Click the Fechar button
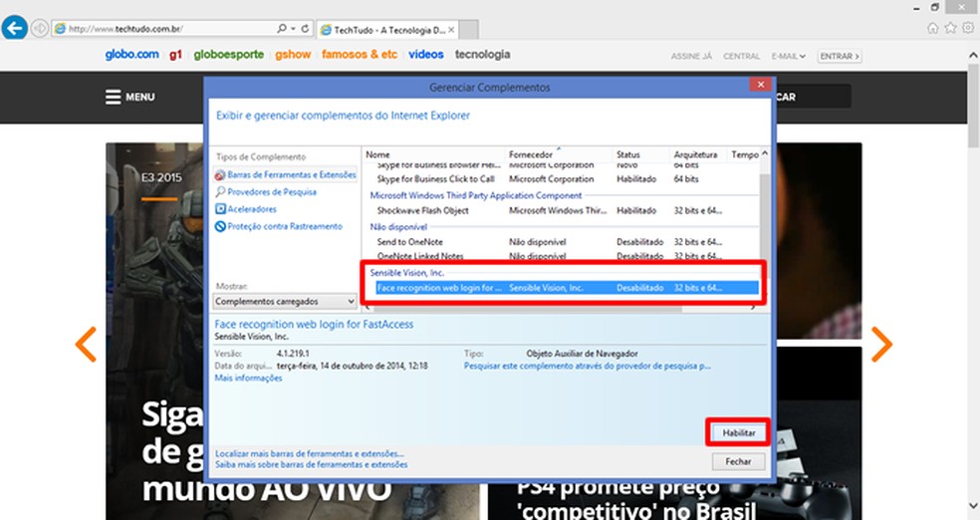This screenshot has height=520, width=980. point(738,461)
